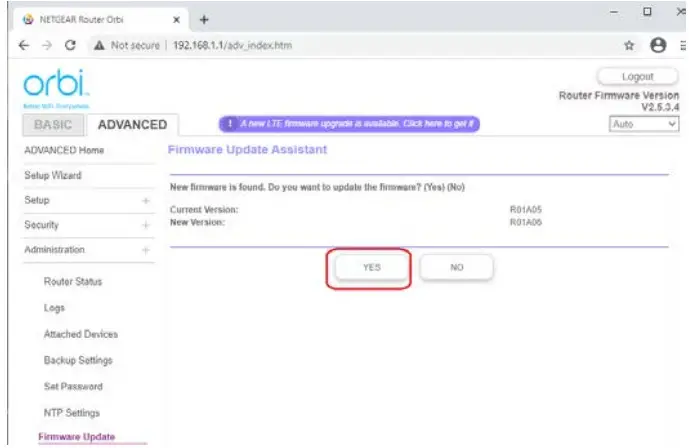Image resolution: width=689 pixels, height=448 pixels.
Task: Click the Logout button
Action: pyautogui.click(x=637, y=76)
